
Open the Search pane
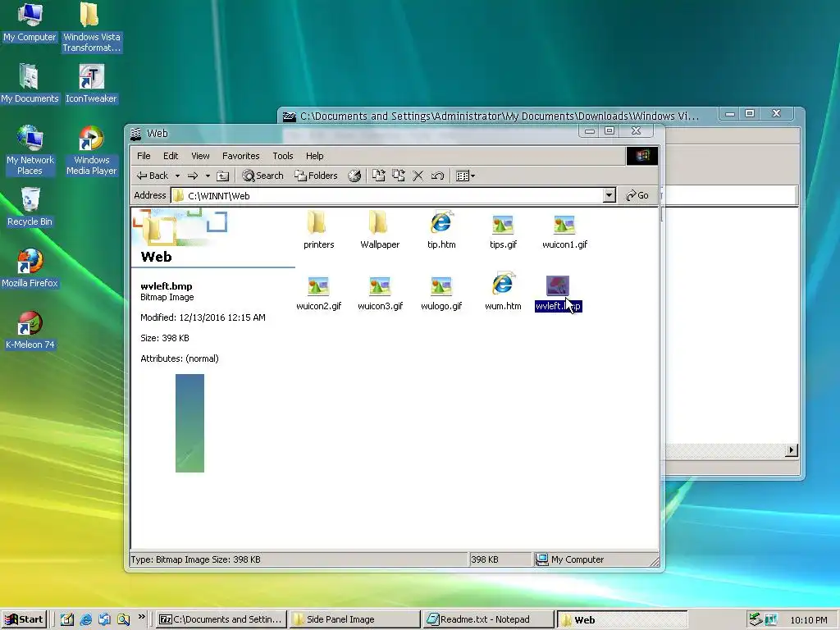pyautogui.click(x=262, y=176)
